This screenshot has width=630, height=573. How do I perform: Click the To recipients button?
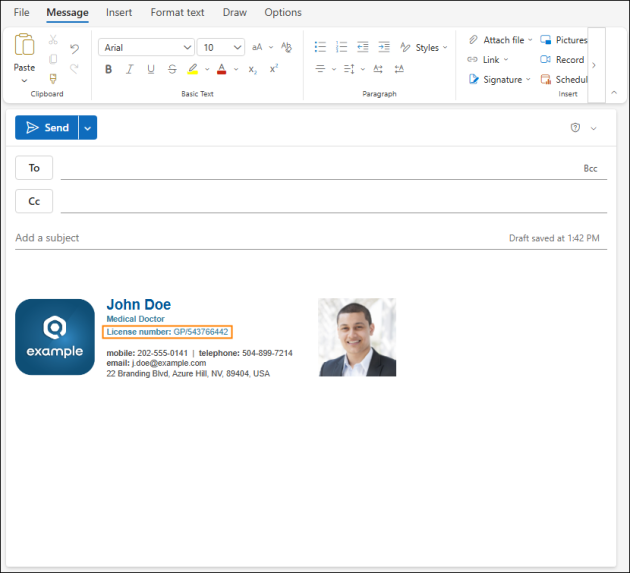point(34,168)
